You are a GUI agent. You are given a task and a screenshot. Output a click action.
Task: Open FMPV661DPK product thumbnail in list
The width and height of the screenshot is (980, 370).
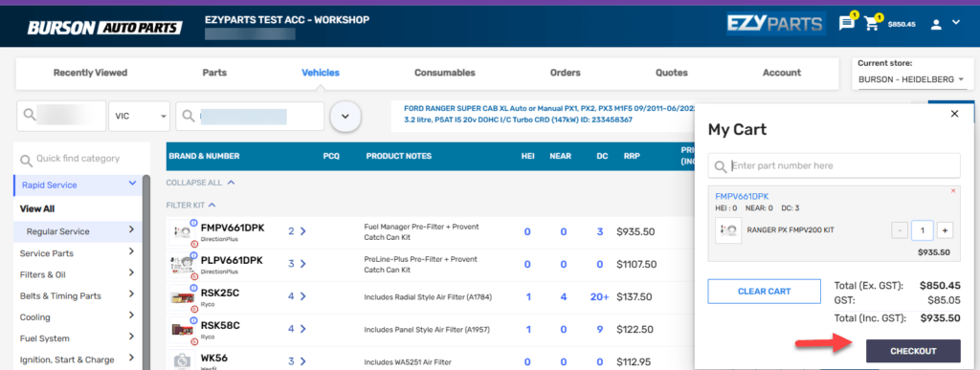coord(182,231)
